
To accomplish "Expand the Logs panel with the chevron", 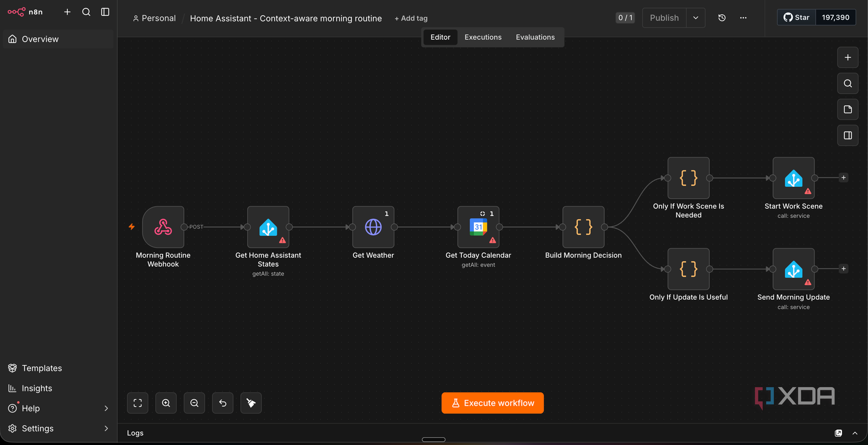I will pyautogui.click(x=855, y=433).
